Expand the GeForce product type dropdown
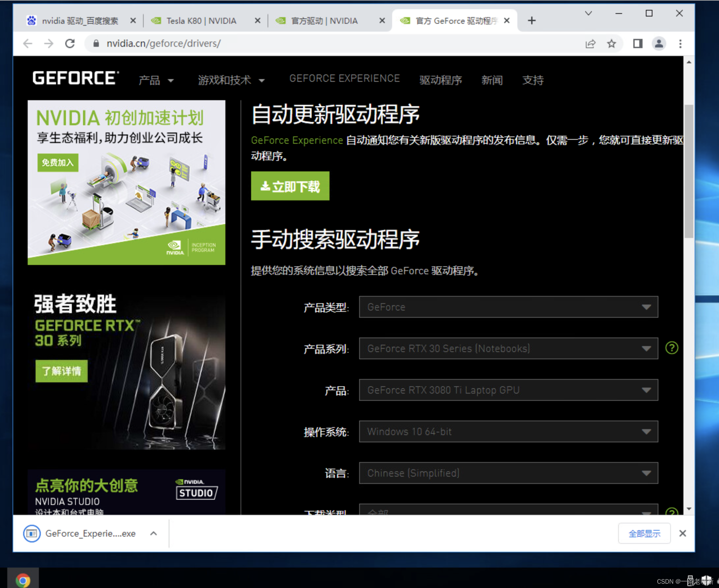719x588 pixels. point(508,307)
